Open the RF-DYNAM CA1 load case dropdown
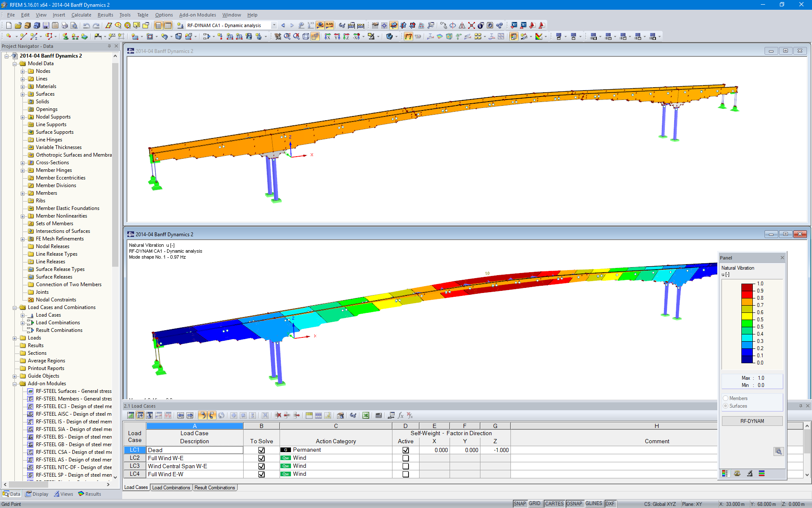This screenshot has width=812, height=508. [x=274, y=25]
